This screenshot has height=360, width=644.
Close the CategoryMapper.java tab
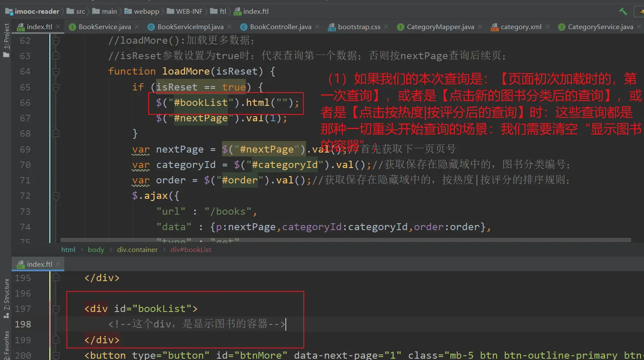[480, 27]
